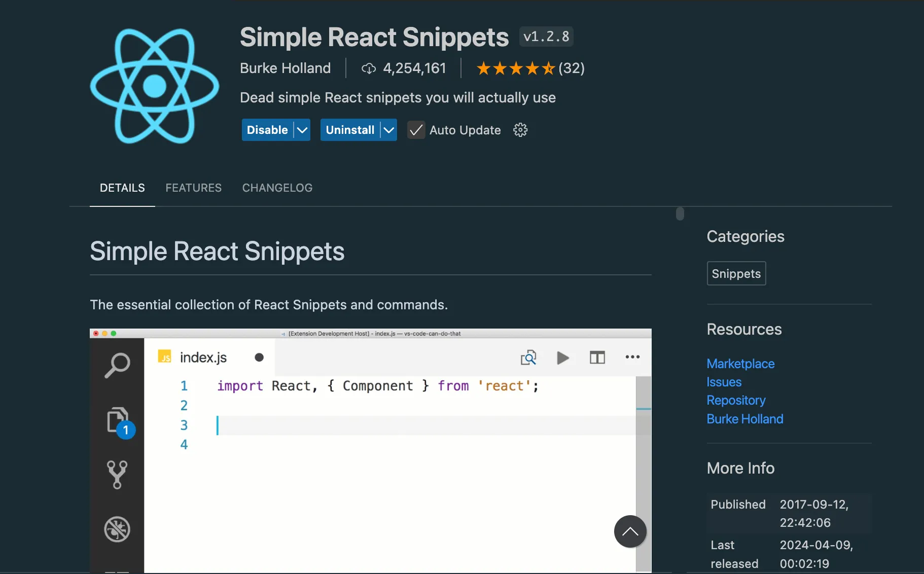Open the Marketplace resource link
The image size is (924, 574).
pyautogui.click(x=740, y=364)
